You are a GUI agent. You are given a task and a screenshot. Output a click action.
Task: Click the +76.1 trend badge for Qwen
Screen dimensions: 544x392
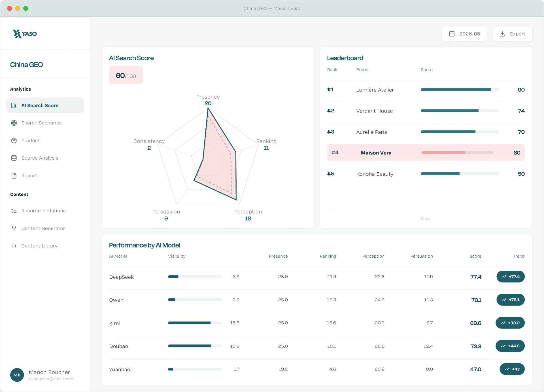[511, 300]
